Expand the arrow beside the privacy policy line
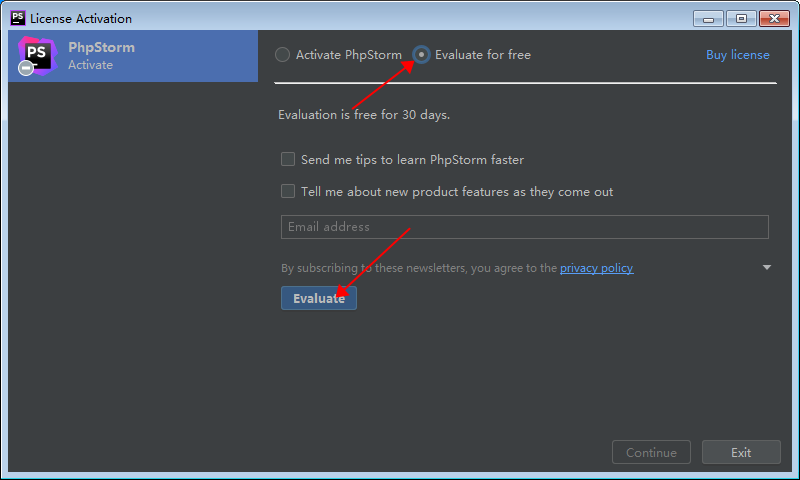The image size is (800, 480). tap(767, 268)
